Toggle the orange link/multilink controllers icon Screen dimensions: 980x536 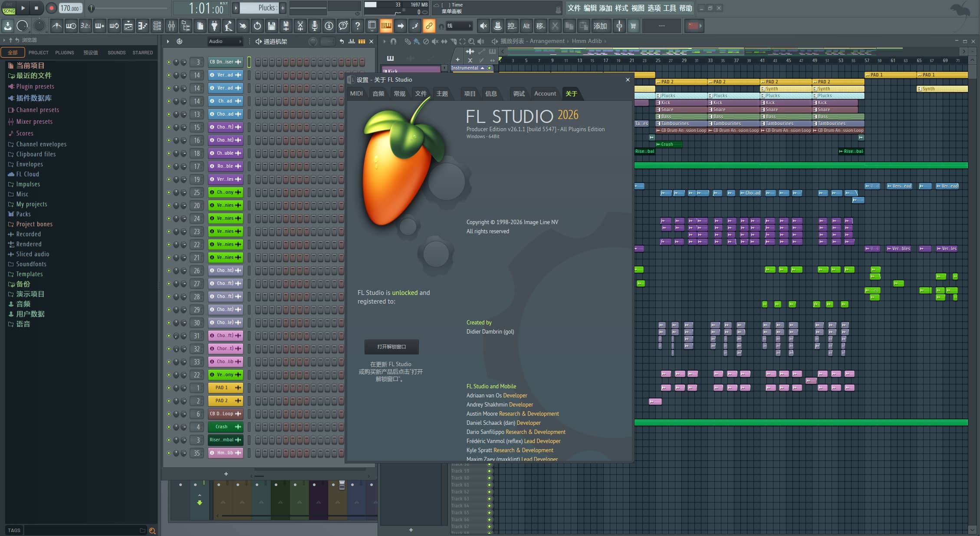(429, 26)
